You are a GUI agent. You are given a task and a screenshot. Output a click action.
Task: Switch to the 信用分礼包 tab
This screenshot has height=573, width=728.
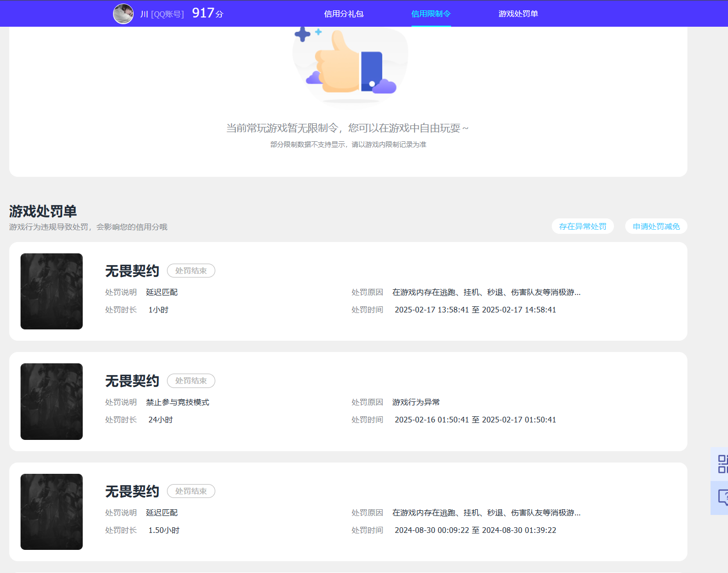(344, 14)
